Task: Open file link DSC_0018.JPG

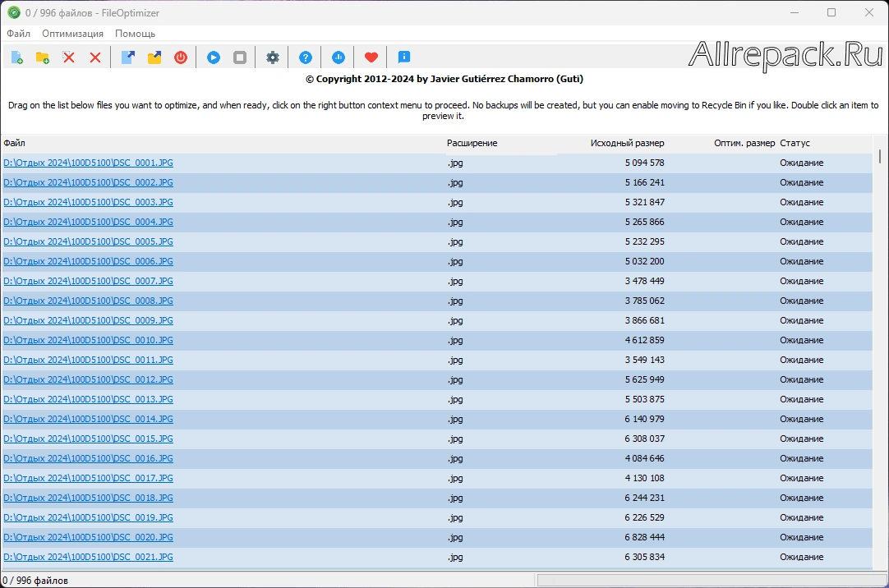Action: 89,498
